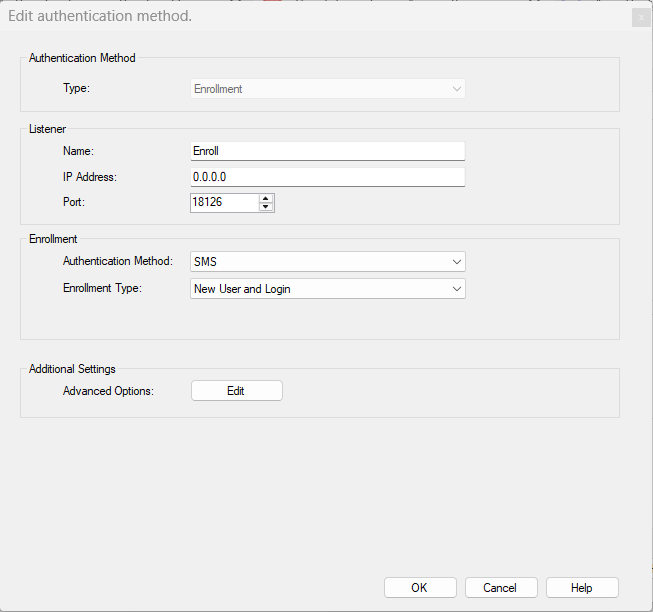
Task: Click the dialog title Edit authentication method
Action: [x=100, y=16]
